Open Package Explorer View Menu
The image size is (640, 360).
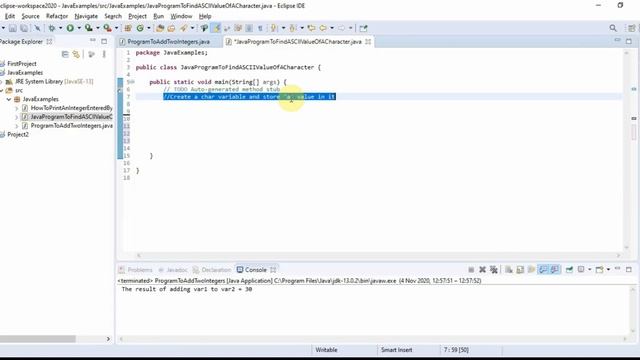point(104,54)
